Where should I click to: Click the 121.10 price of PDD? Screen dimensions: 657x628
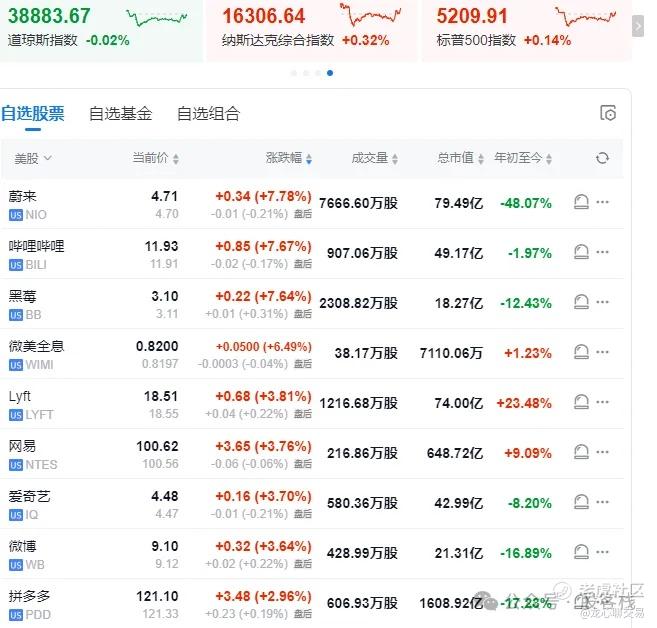point(157,596)
